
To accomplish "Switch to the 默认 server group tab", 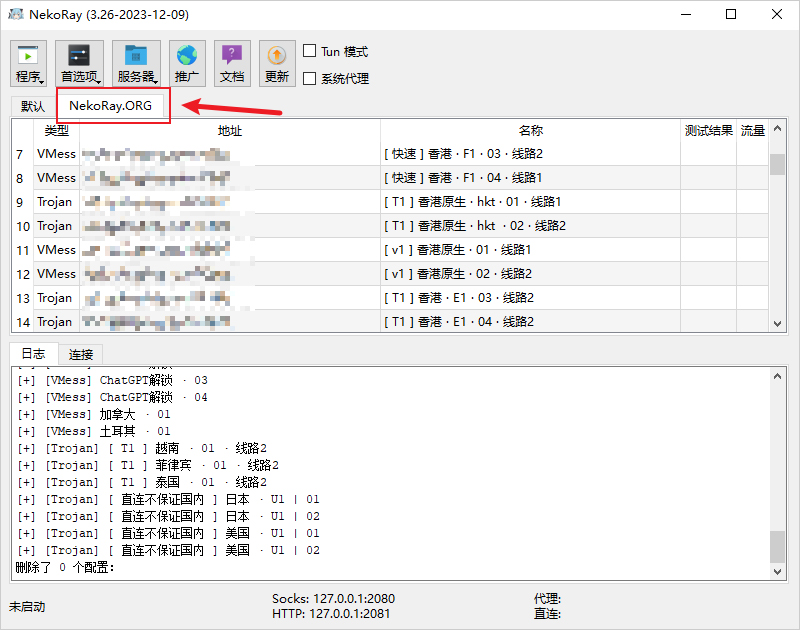I will [32, 106].
